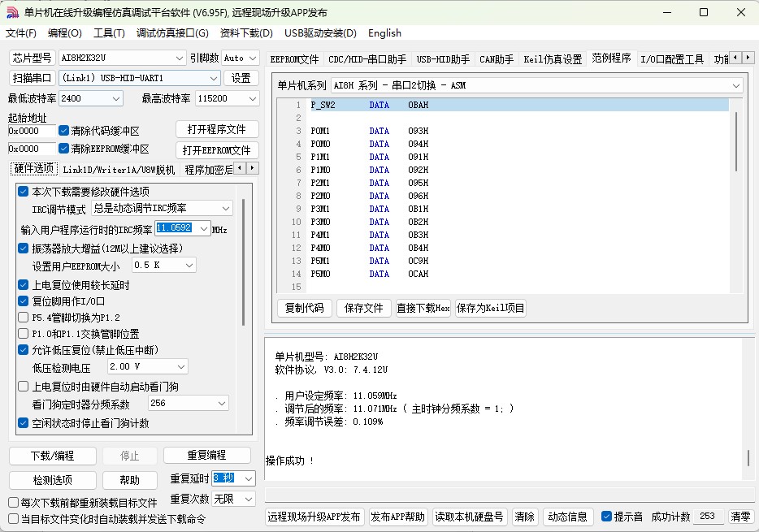The height and width of the screenshot is (532, 759).
Task: Click 检测选项 button
Action: (52, 480)
